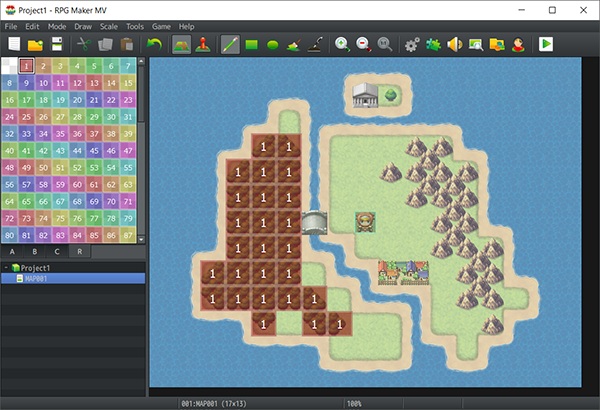
Task: Undo the last action with the green arrow
Action: [154, 44]
